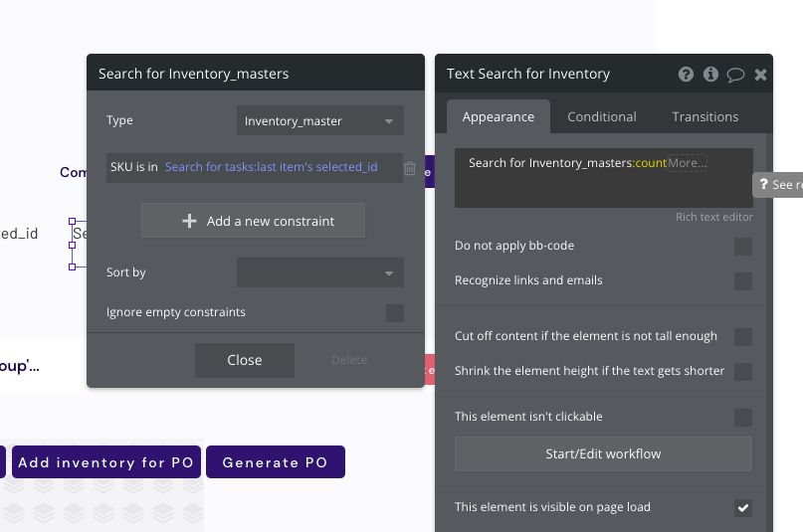Screen dimensions: 803x532
Task: Click the Start/Edit workflow button
Action: [603, 453]
